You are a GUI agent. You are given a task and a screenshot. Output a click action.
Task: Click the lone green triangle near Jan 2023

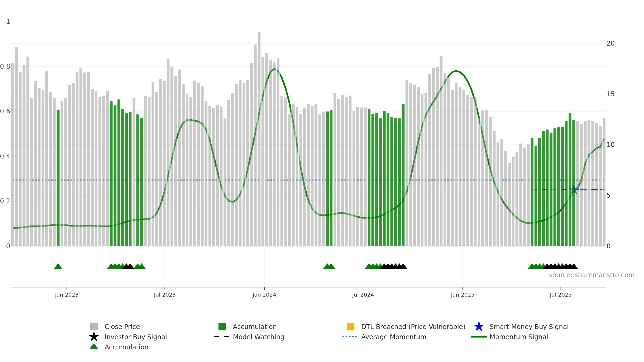pos(58,266)
